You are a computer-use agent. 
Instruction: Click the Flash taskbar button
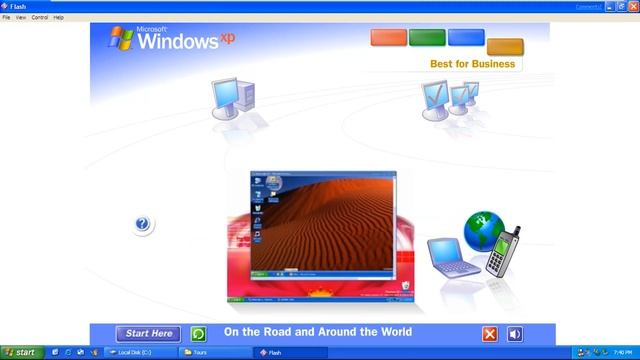[291, 353]
